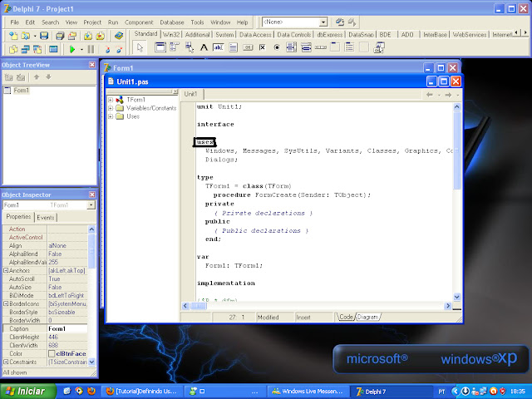532x399 pixels.
Task: Open the Project menu
Action: point(92,22)
